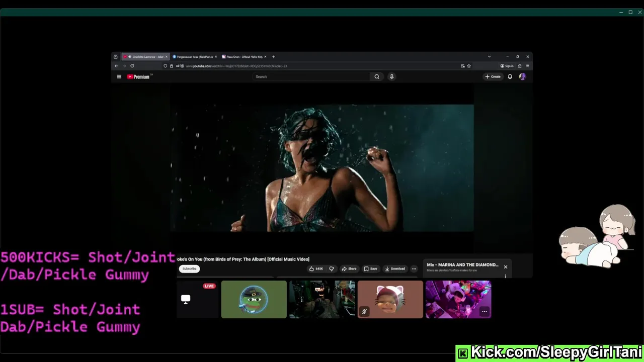Save the video to a playlist
644x362 pixels.
(370, 268)
